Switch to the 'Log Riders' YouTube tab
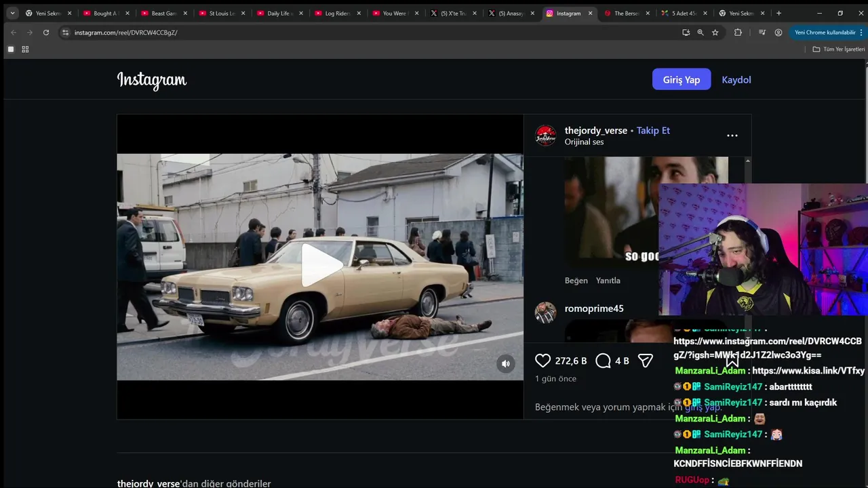The image size is (868, 488). [x=337, y=13]
